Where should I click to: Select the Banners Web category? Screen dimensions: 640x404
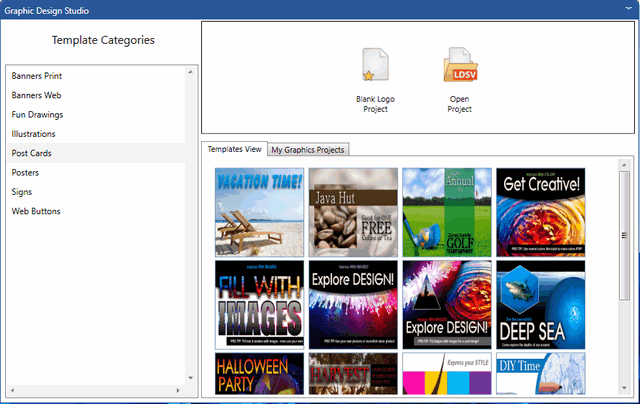(36, 95)
